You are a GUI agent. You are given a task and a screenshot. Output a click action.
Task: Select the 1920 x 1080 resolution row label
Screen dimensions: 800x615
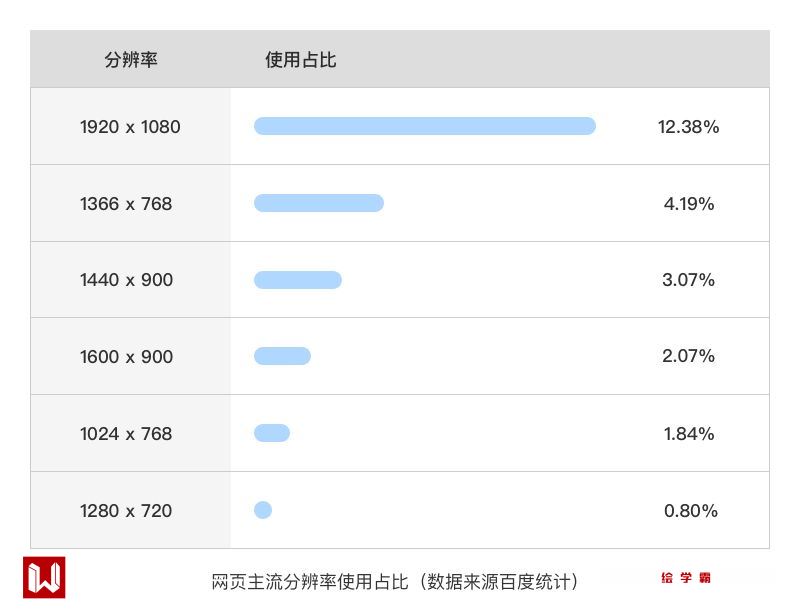tap(130, 127)
